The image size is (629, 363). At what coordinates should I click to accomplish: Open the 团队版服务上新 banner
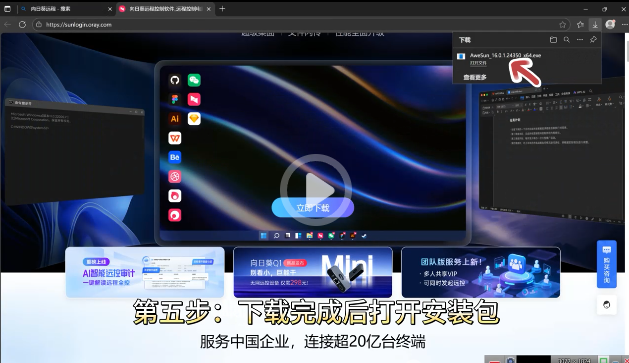[481, 272]
